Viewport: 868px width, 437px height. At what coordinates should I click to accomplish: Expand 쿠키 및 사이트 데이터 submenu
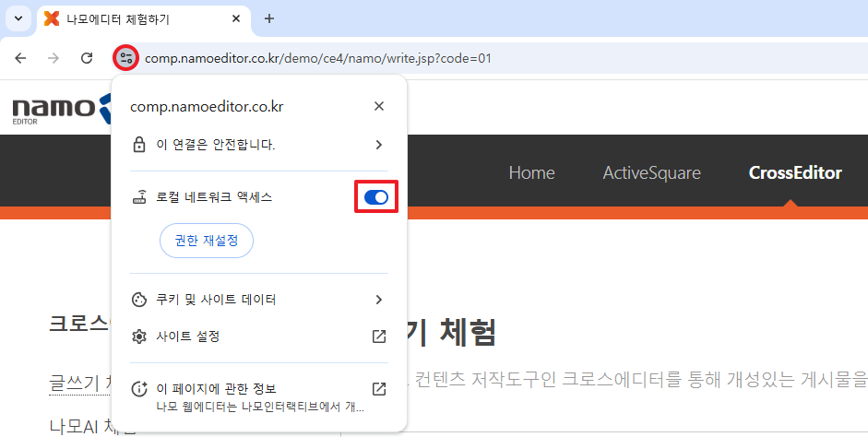[378, 300]
